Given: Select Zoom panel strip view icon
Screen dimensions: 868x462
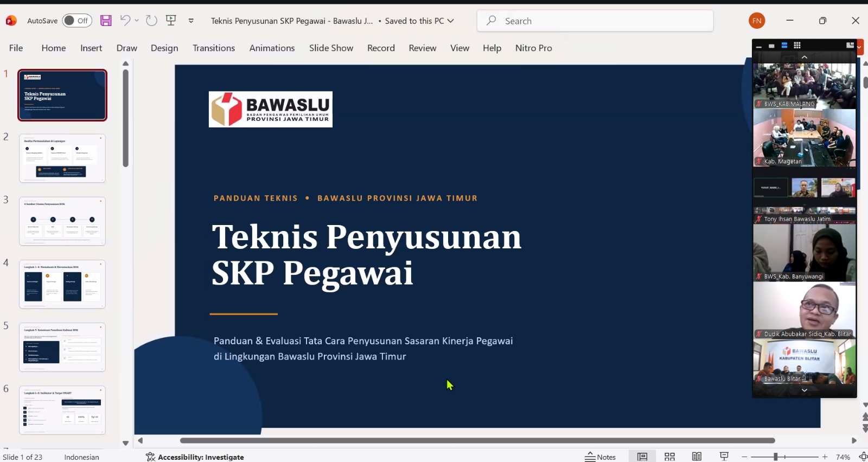Looking at the screenshot, I should click(x=784, y=46).
